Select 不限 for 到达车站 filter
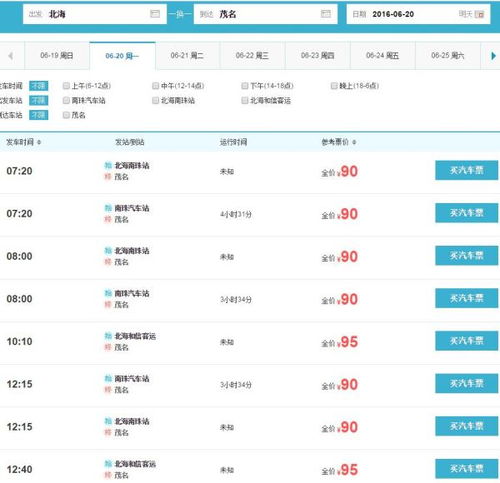 (x=39, y=115)
